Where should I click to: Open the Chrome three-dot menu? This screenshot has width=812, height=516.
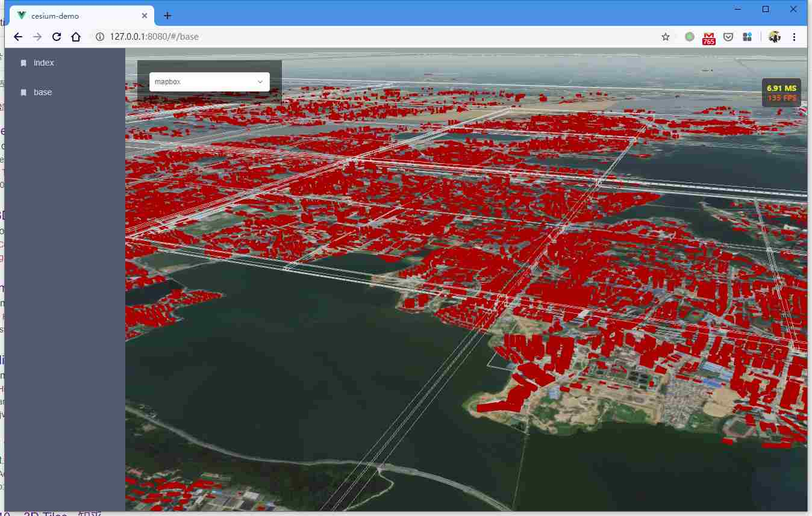click(x=794, y=37)
